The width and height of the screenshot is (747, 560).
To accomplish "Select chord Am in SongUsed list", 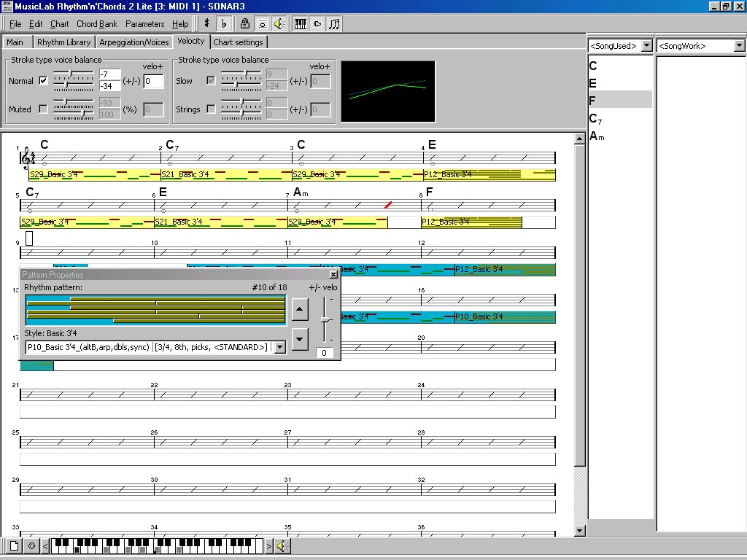I will 620,136.
